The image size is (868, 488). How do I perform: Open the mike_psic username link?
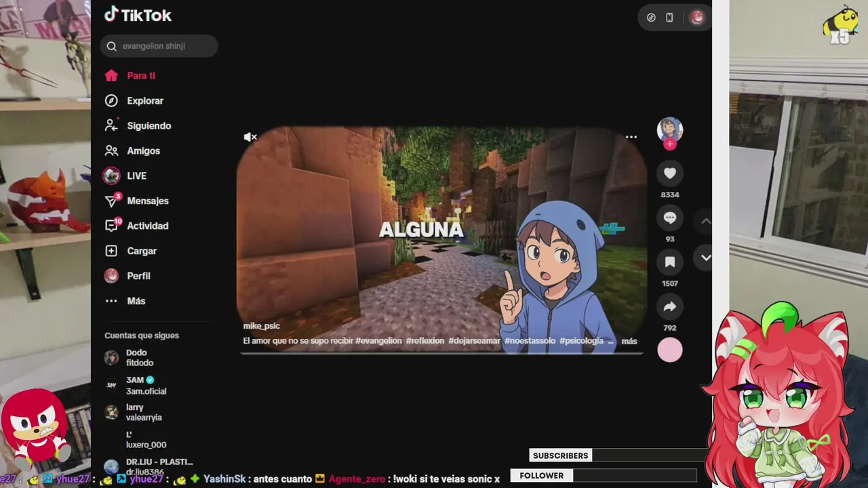coord(261,326)
